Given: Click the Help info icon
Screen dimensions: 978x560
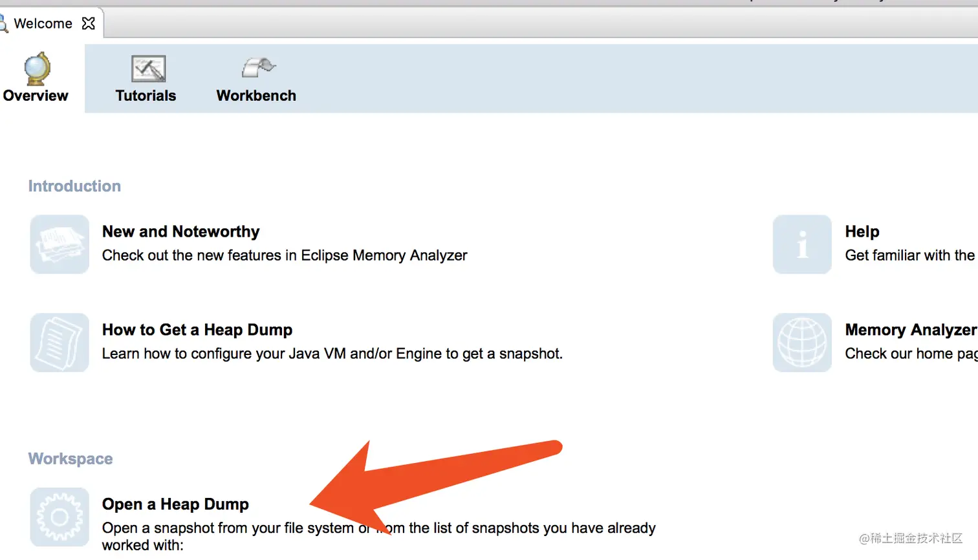Looking at the screenshot, I should (802, 244).
